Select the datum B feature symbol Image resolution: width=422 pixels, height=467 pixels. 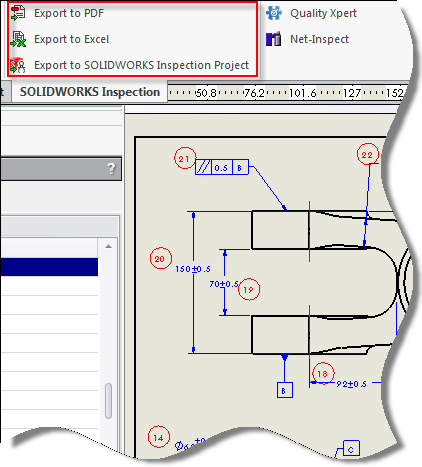tap(285, 390)
